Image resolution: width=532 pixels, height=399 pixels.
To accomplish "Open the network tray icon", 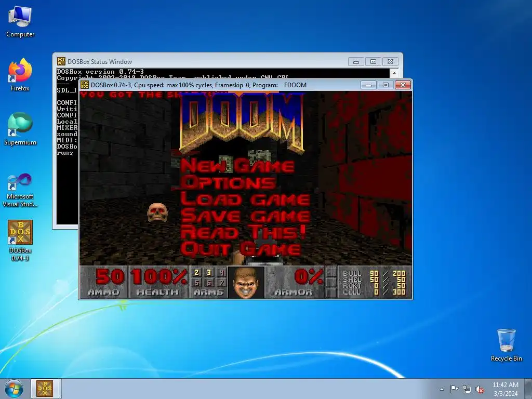I will (x=467, y=389).
